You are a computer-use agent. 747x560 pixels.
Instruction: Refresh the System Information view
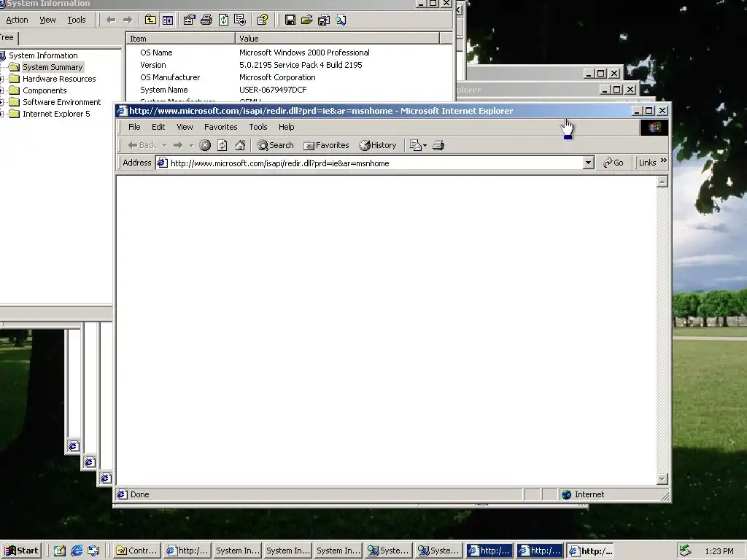[x=223, y=20]
